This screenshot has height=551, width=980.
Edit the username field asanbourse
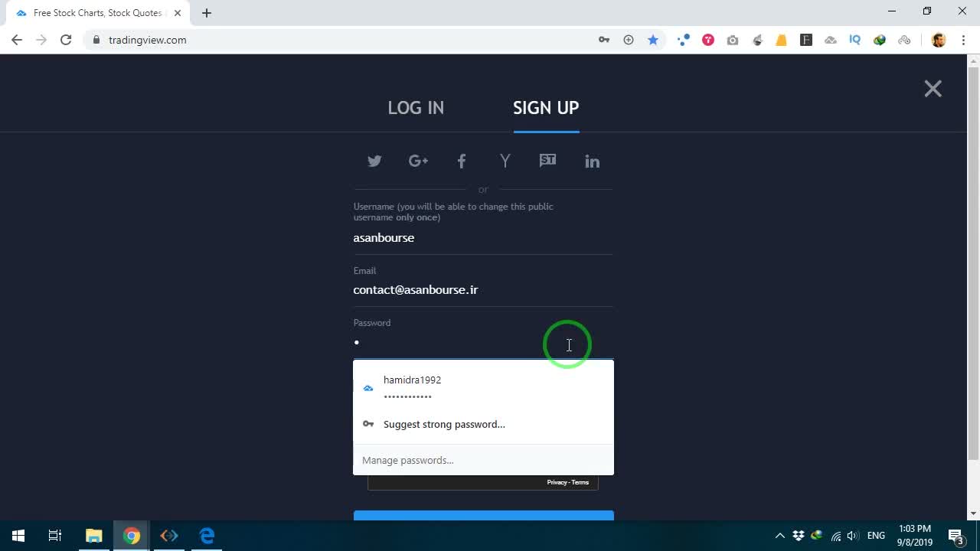click(x=483, y=238)
